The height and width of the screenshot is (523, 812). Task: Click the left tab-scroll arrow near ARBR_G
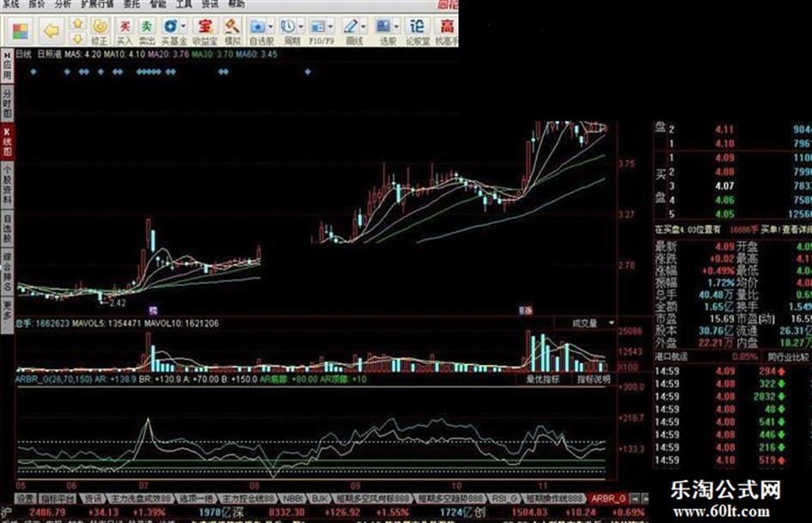coord(635,498)
